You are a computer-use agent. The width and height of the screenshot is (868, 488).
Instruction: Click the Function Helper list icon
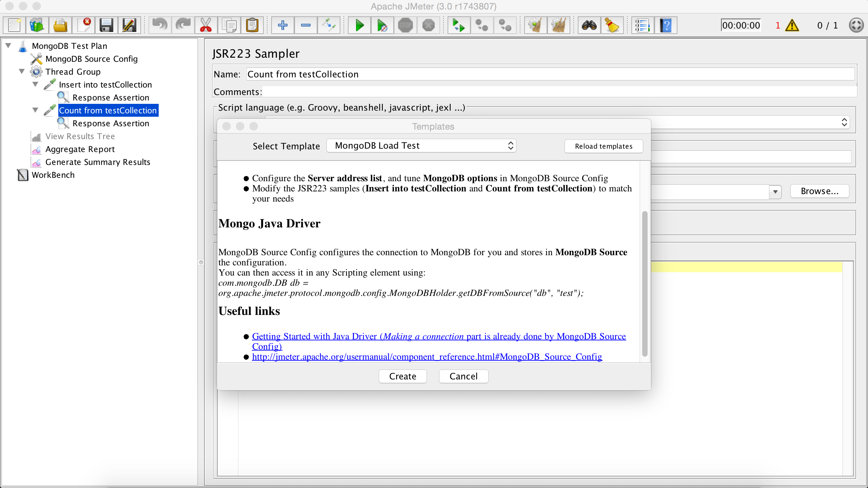[643, 25]
